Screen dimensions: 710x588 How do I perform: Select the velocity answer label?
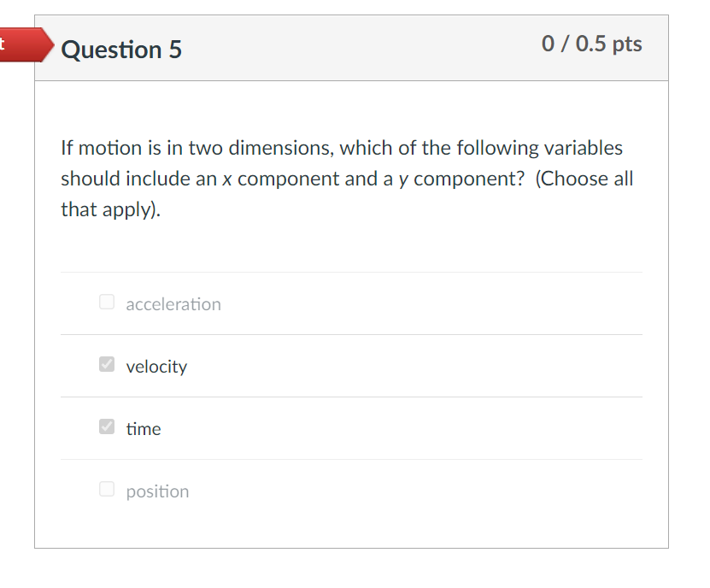[x=156, y=366]
